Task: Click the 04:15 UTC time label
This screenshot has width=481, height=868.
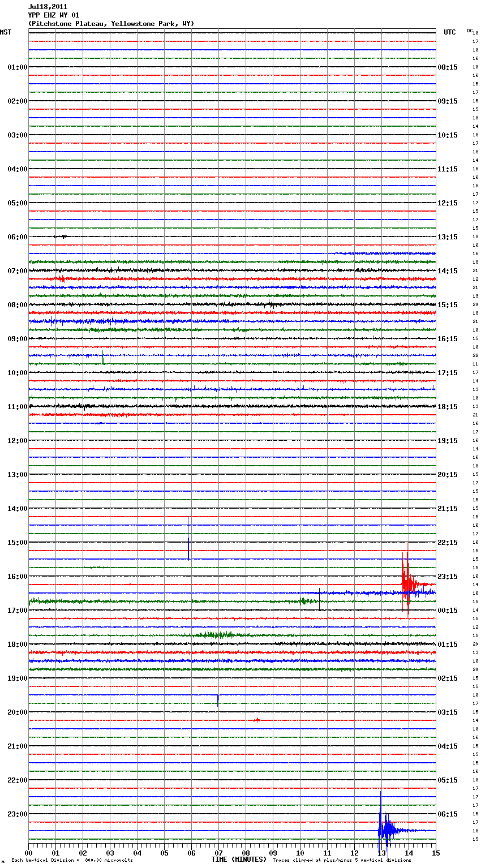Action: pos(448,746)
